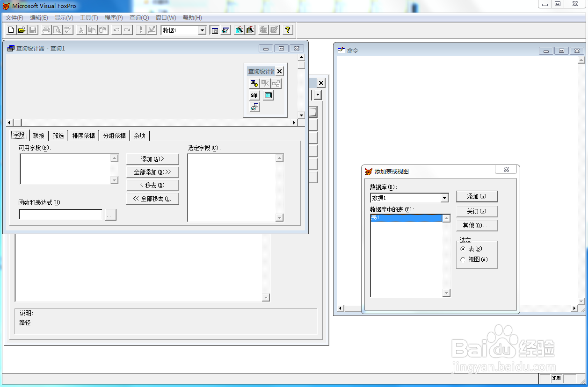The height and width of the screenshot is (387, 588).
Task: Click the NUM status bar indicator
Action: pyautogui.click(x=557, y=378)
